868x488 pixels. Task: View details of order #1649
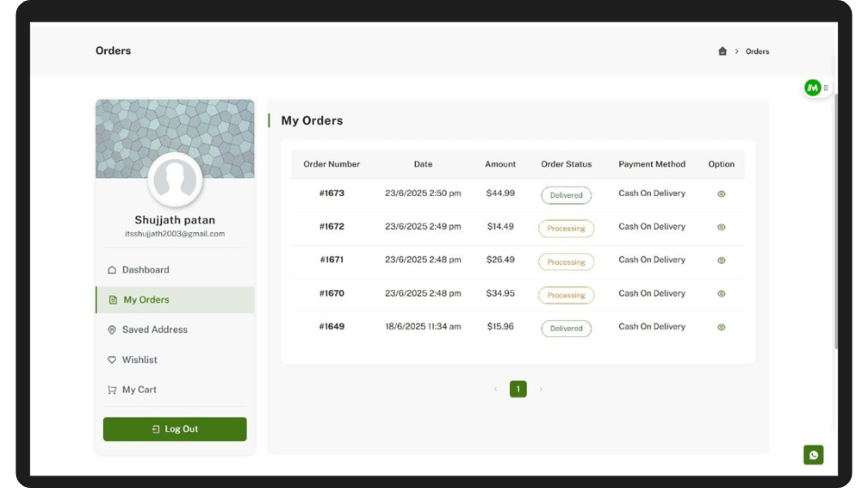coord(722,327)
